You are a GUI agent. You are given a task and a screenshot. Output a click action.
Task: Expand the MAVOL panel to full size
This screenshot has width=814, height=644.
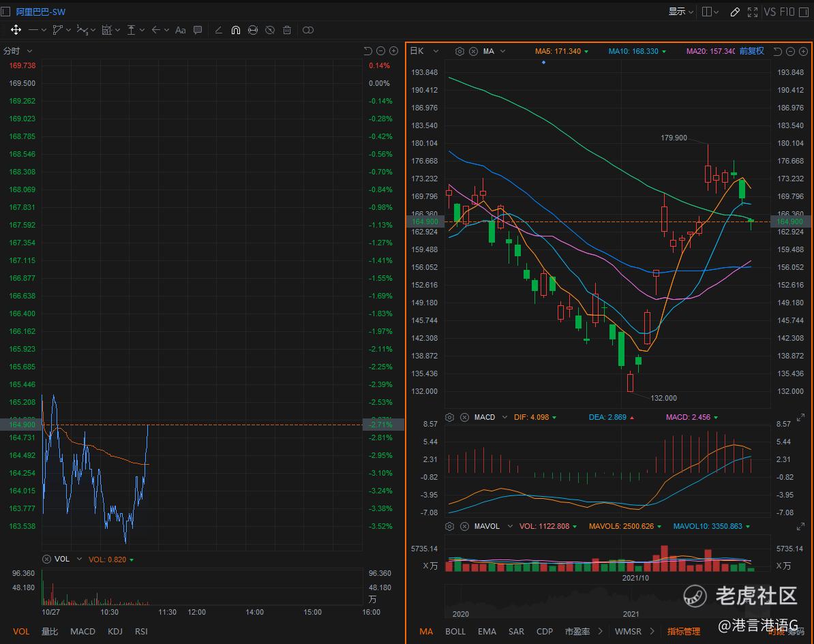(800, 526)
